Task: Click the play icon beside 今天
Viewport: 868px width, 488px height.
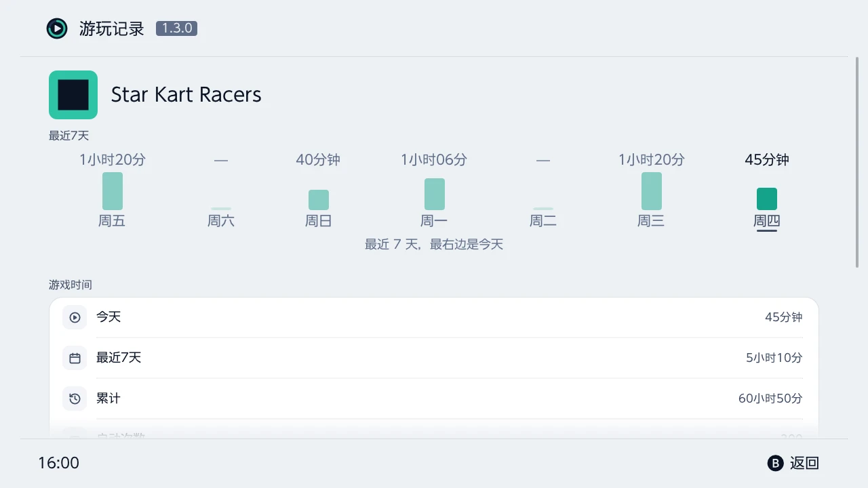Action: coord(75,317)
